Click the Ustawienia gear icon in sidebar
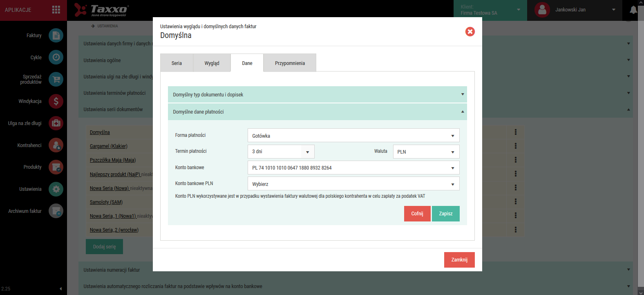This screenshot has width=644, height=295. (56, 189)
